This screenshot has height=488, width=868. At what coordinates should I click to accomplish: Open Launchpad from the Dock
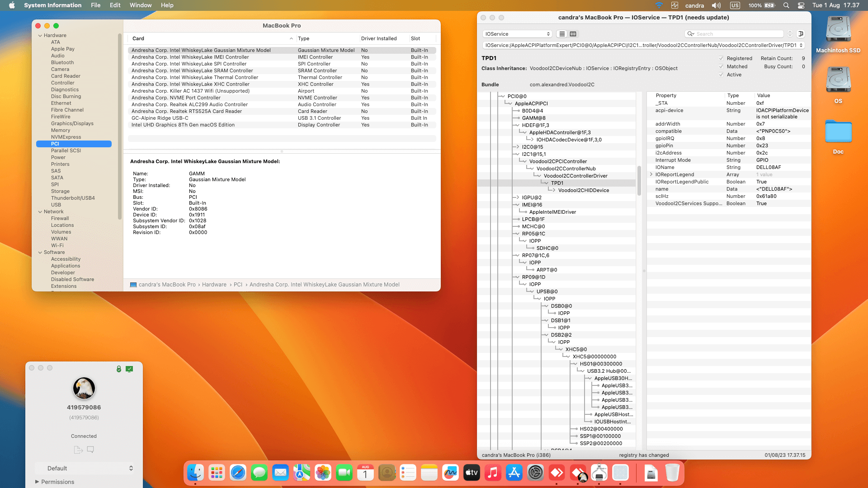click(x=217, y=473)
